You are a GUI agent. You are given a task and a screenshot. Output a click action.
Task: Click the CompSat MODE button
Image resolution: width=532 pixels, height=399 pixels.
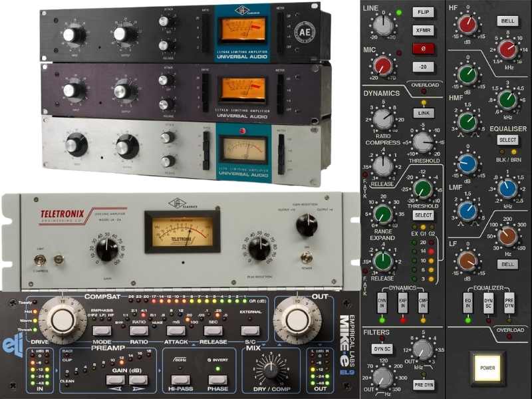click(x=102, y=331)
